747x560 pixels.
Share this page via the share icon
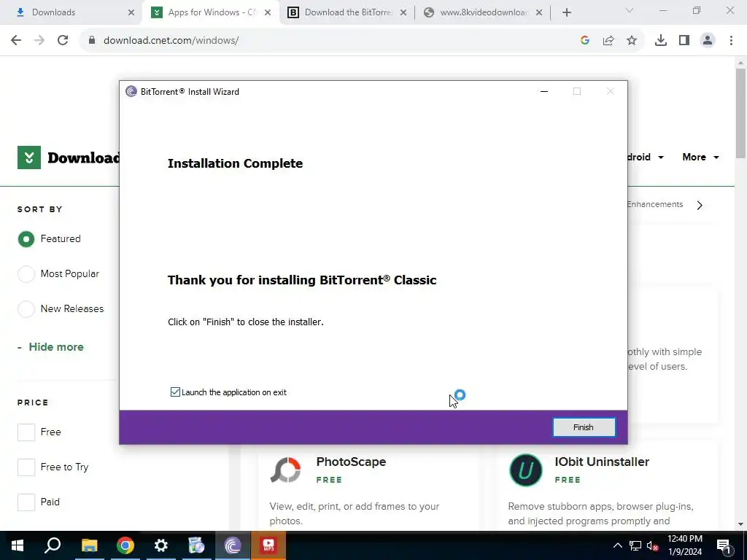coord(608,41)
